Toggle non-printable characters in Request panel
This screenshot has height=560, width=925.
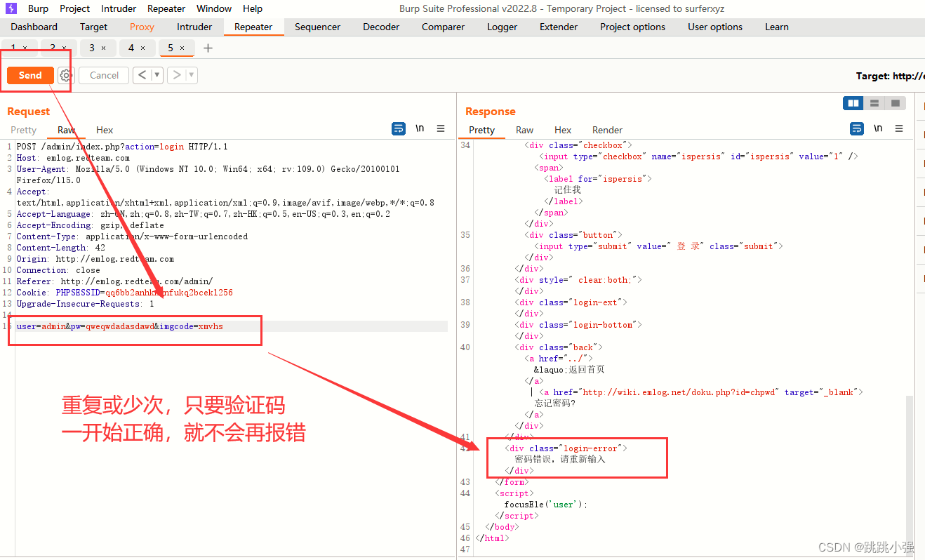[x=420, y=128]
